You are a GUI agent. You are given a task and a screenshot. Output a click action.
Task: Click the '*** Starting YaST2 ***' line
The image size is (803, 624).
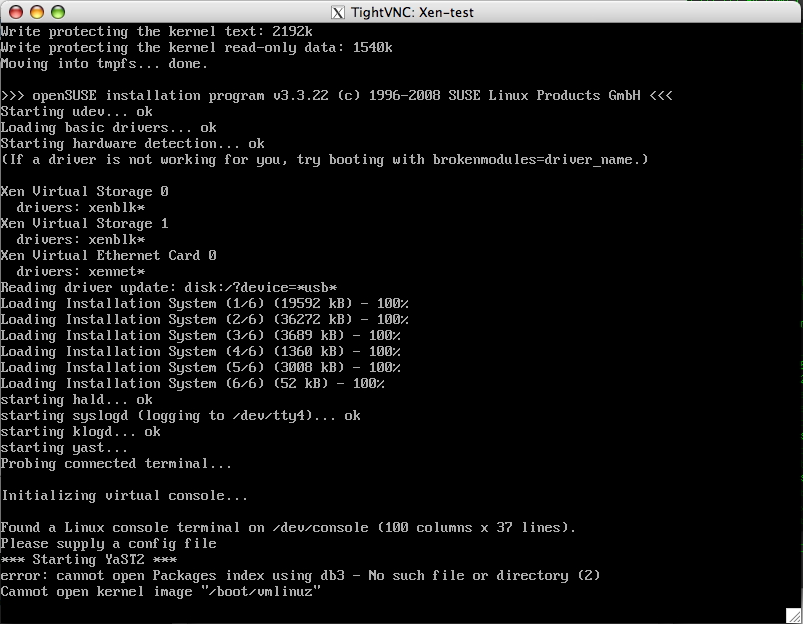pos(88,559)
